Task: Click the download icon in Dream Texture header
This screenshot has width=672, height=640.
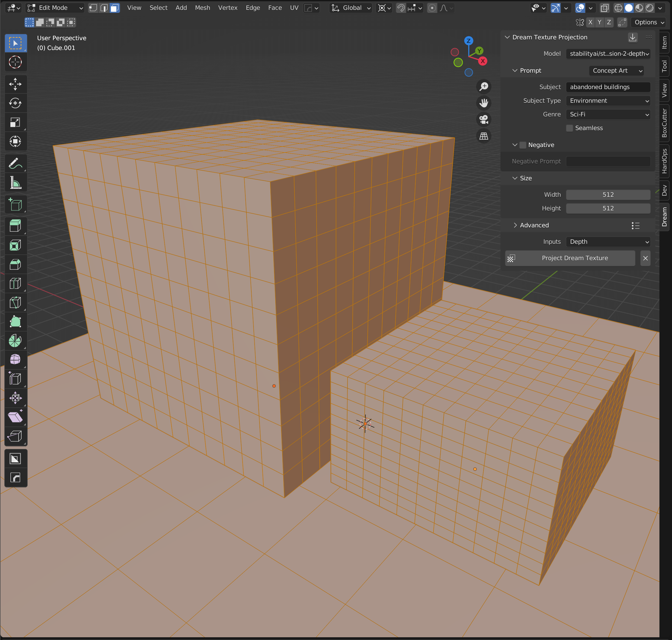Action: tap(632, 37)
